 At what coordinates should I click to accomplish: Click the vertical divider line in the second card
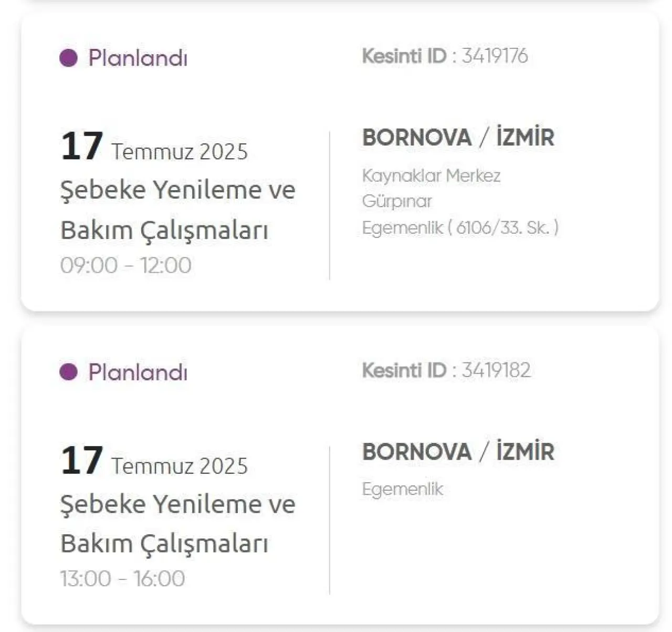[330, 520]
